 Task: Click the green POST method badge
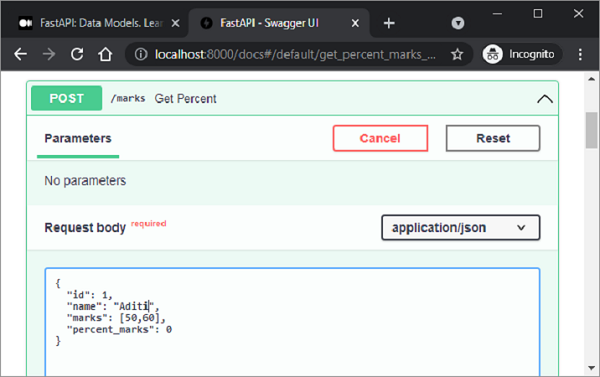point(67,98)
